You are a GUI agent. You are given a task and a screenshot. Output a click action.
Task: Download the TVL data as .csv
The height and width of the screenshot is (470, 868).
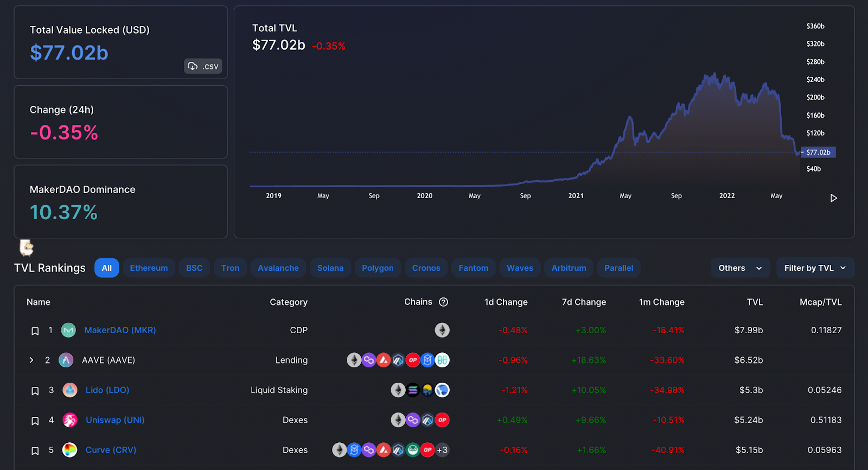(x=203, y=66)
